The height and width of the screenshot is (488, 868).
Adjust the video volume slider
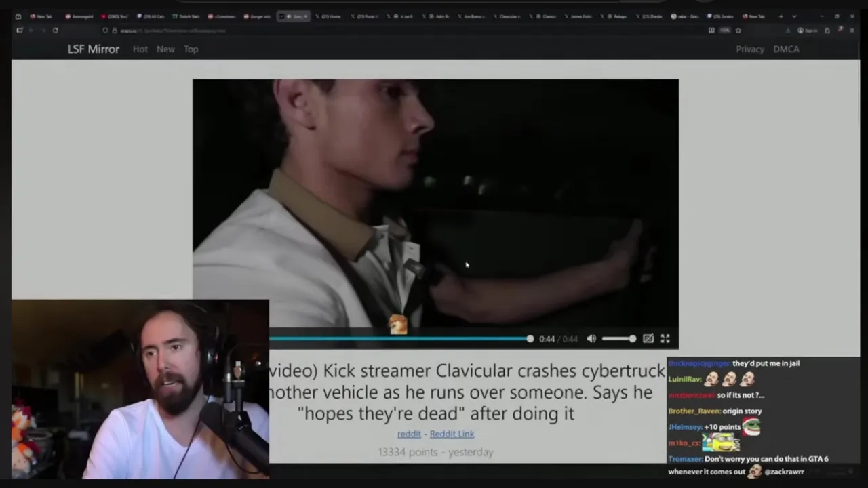pyautogui.click(x=619, y=338)
